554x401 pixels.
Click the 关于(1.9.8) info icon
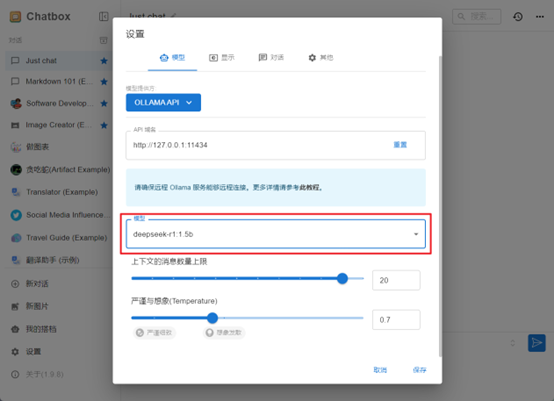15,375
